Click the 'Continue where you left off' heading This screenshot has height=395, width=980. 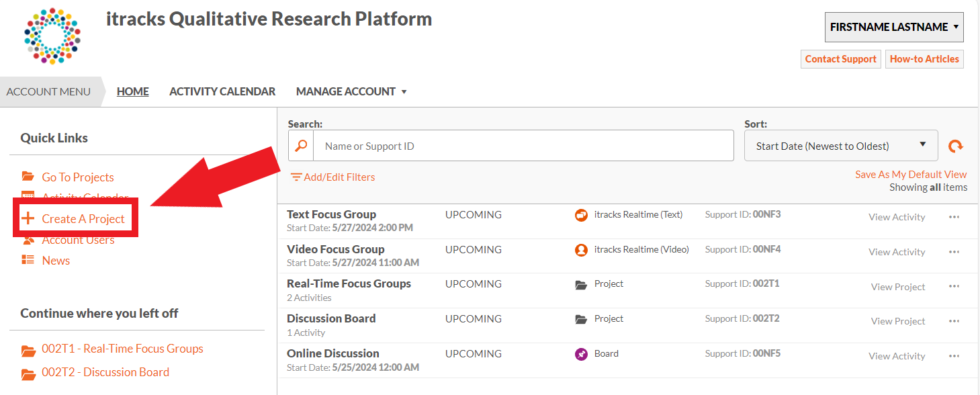point(99,313)
